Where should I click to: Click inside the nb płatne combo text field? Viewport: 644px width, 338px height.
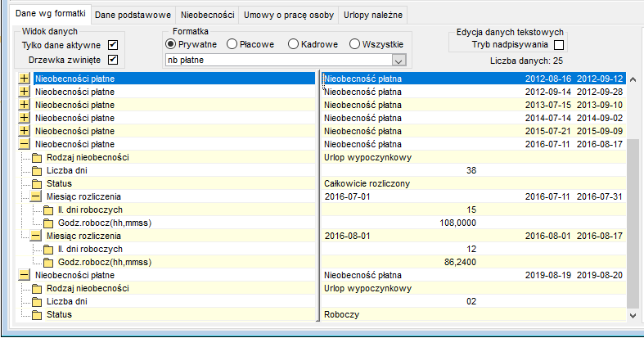tap(279, 60)
